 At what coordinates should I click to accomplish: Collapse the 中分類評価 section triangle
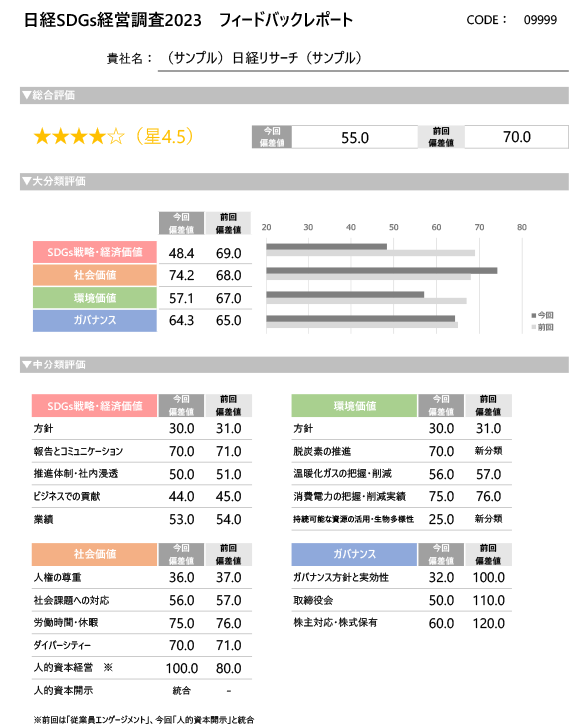[27, 364]
